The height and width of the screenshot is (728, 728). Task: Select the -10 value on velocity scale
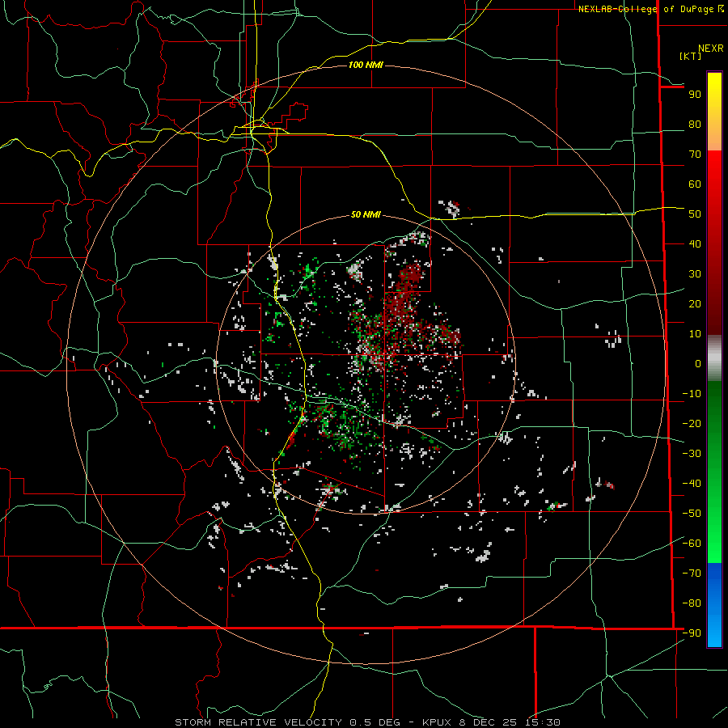692,394
